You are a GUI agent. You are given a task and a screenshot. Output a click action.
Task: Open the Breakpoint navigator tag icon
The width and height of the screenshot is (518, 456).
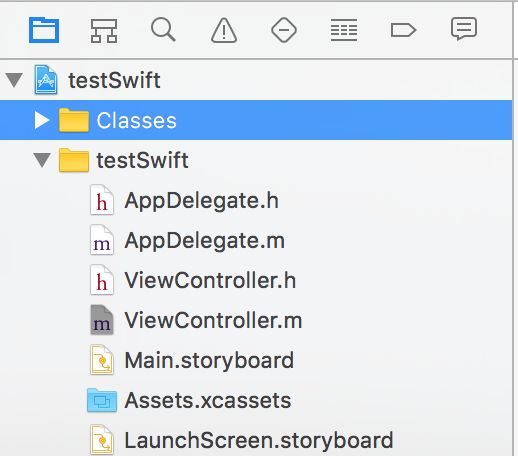click(x=403, y=30)
